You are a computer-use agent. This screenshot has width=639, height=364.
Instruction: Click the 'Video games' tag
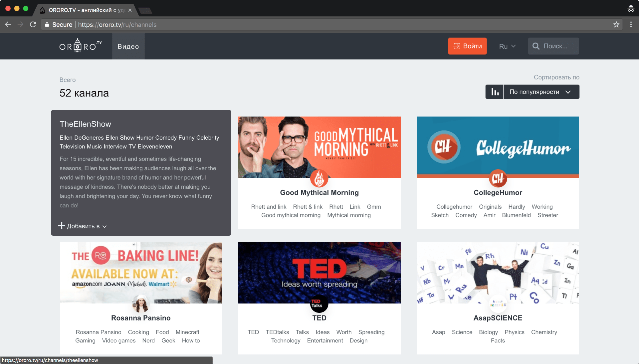(119, 340)
